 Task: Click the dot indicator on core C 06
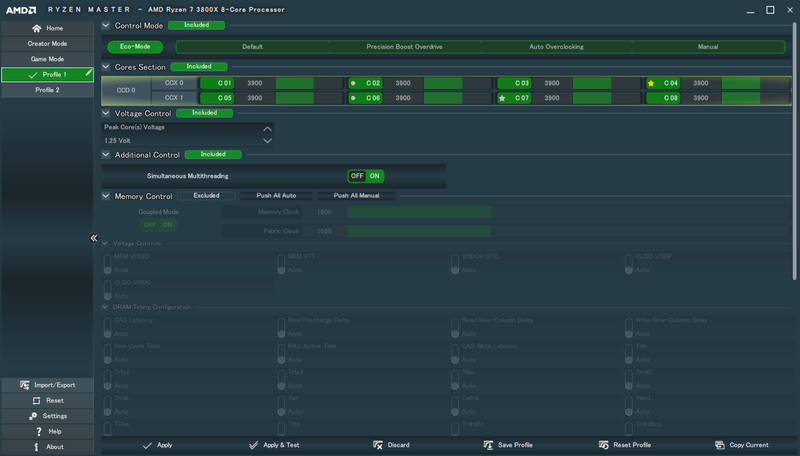click(353, 98)
